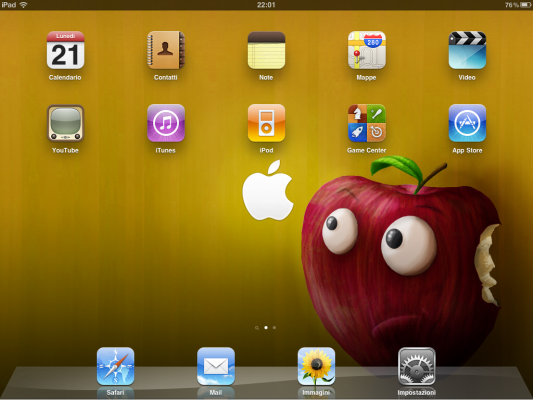Tap the Spotlight search page indicator

point(257,328)
